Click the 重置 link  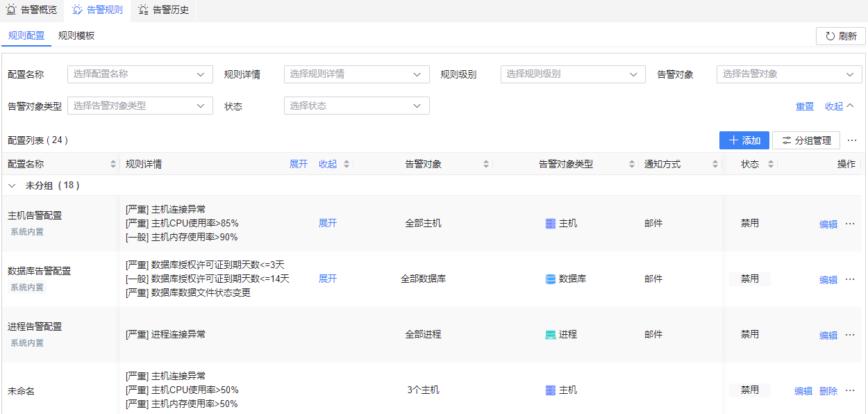805,106
